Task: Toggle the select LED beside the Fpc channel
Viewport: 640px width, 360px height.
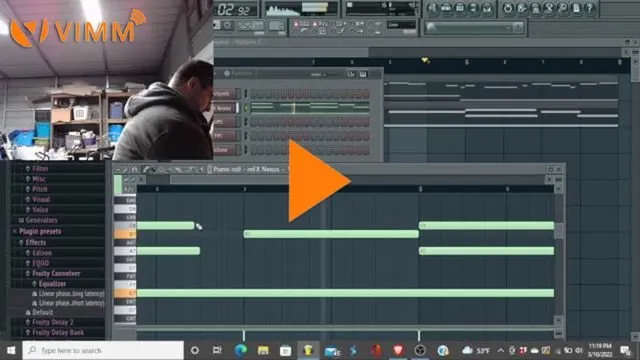Action: pyautogui.click(x=246, y=136)
